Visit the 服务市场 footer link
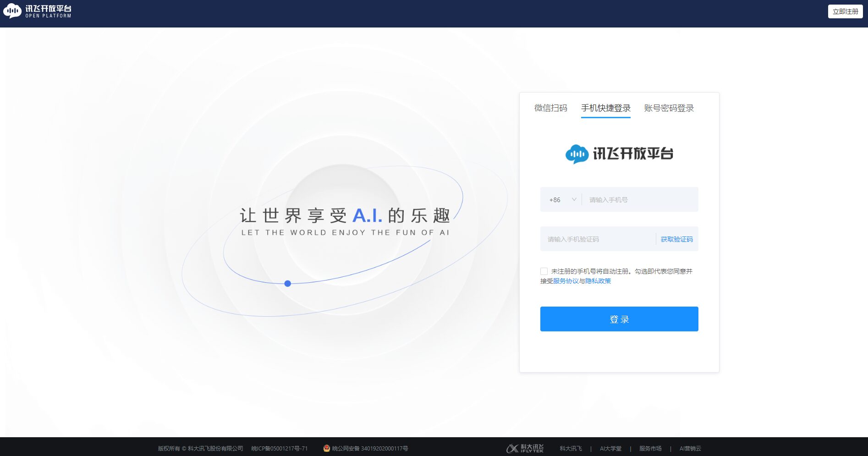Viewport: 868px width, 456px height. pyautogui.click(x=650, y=448)
